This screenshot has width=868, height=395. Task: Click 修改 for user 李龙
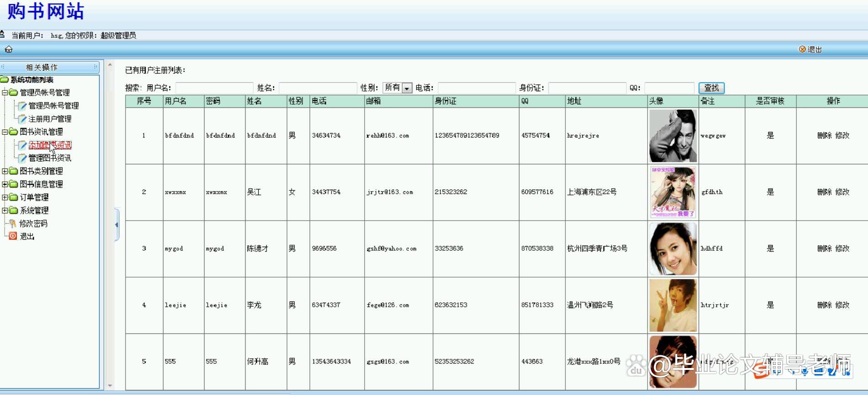pos(842,305)
